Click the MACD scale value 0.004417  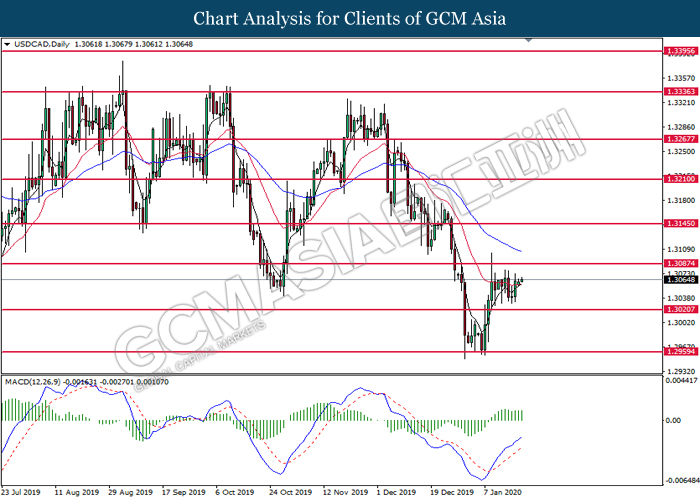tap(681, 381)
